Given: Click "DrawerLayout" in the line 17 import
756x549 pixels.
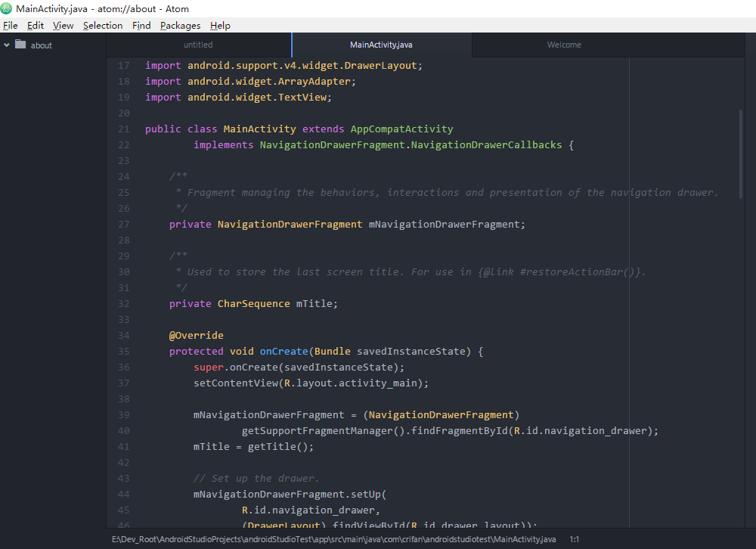Looking at the screenshot, I should pyautogui.click(x=380, y=66).
